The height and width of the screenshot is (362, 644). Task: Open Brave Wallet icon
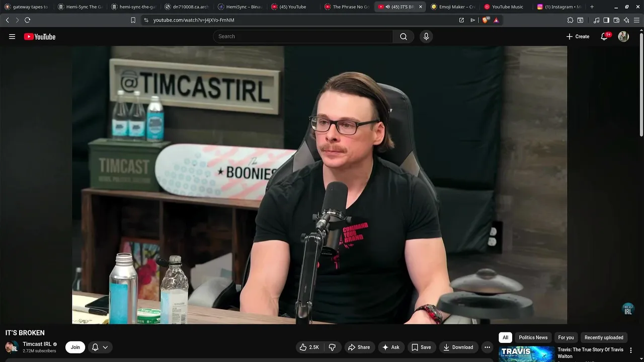click(x=616, y=20)
